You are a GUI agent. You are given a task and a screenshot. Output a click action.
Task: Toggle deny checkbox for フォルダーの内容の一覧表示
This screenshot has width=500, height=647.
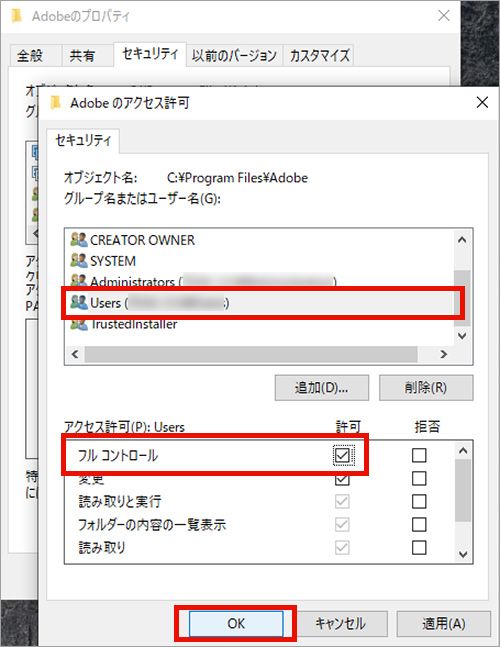click(419, 524)
